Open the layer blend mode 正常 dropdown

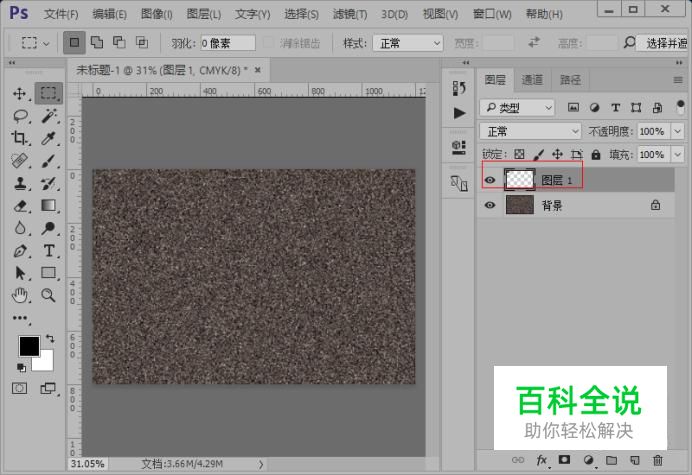530,131
